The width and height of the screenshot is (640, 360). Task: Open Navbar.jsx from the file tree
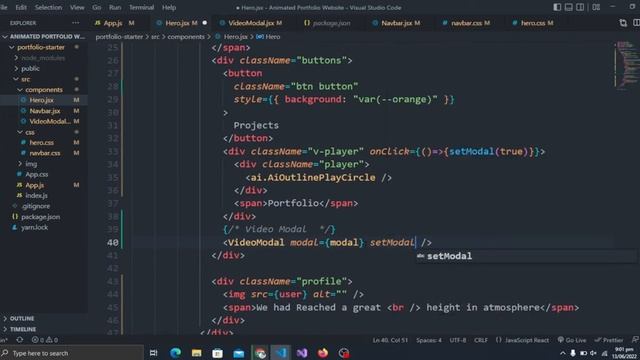tap(44, 111)
